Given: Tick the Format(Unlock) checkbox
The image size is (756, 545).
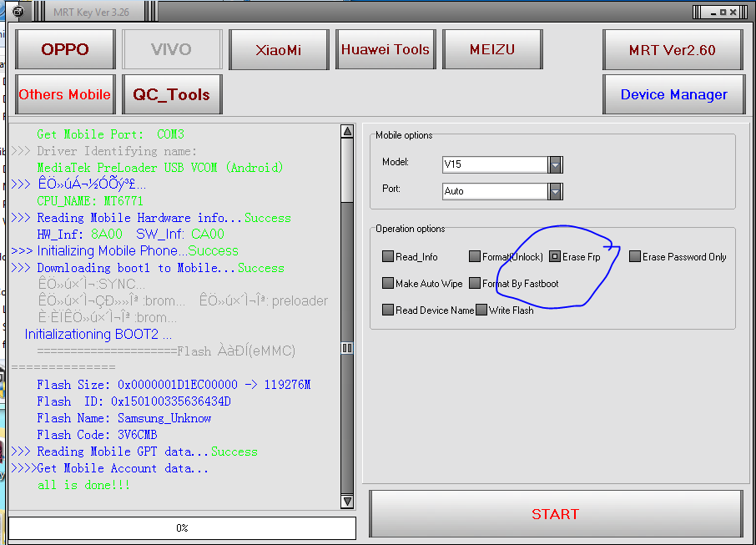Looking at the screenshot, I should pos(475,256).
